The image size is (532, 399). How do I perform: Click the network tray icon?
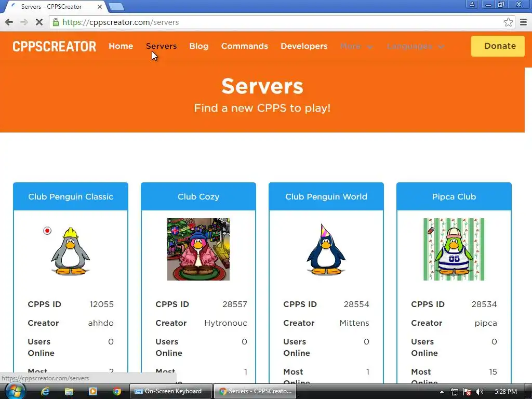click(455, 392)
